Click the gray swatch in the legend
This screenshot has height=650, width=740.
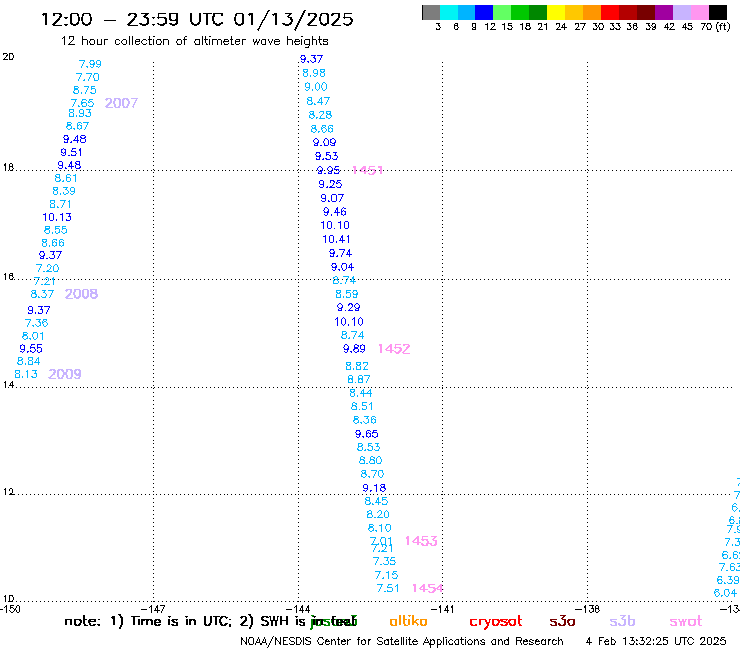click(x=431, y=12)
